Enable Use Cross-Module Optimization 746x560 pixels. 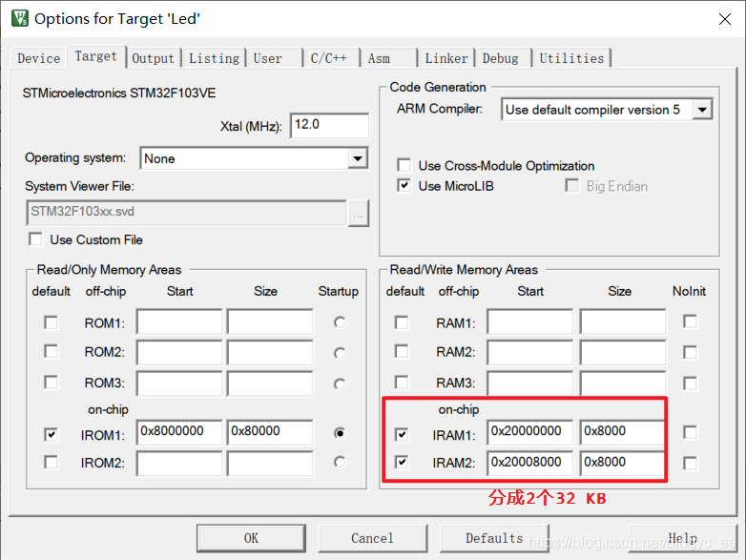404,165
